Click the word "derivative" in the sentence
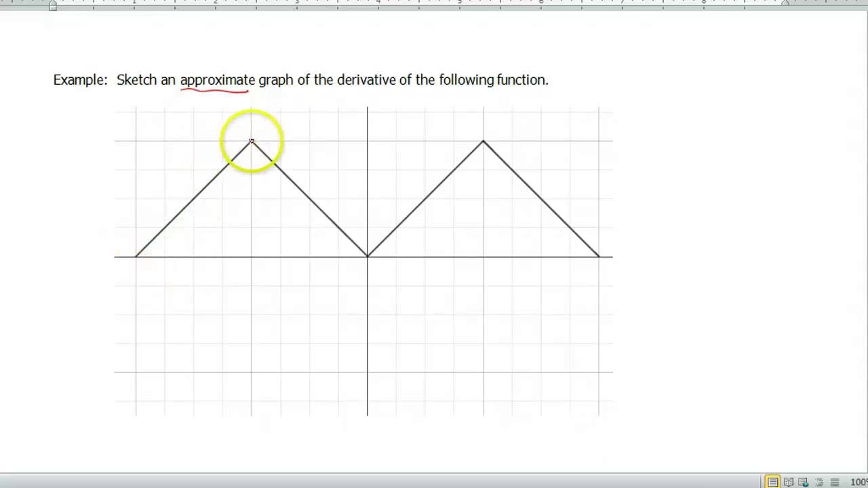 (x=366, y=80)
